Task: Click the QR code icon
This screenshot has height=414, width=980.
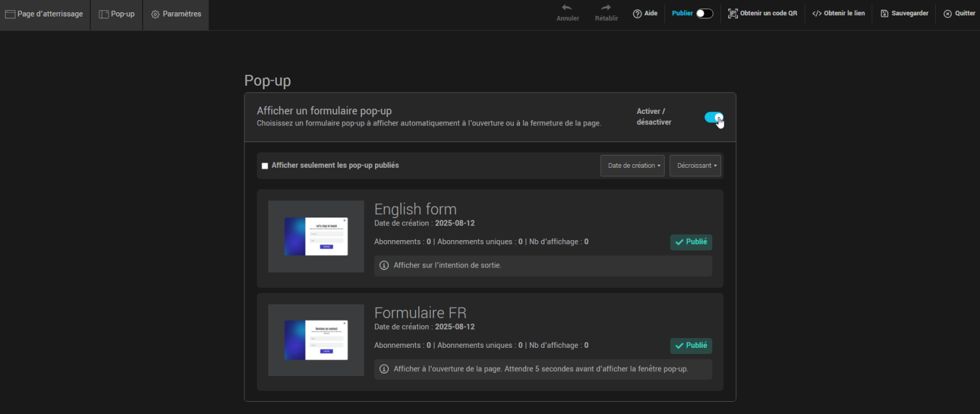Action: coord(733,13)
